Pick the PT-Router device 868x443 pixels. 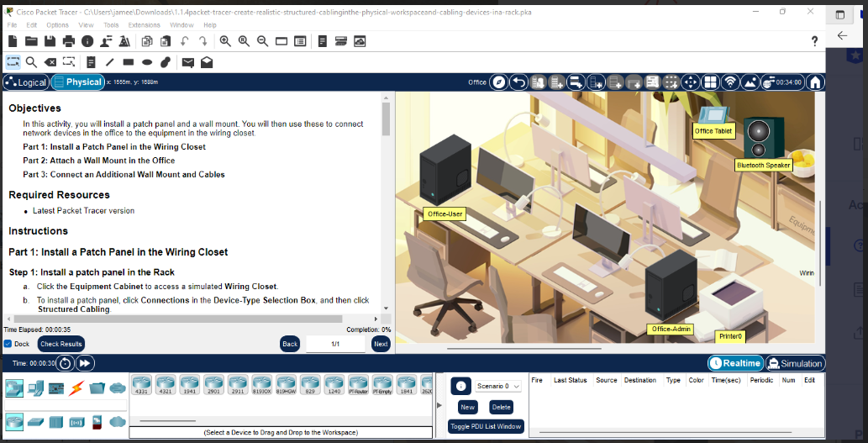(x=358, y=384)
